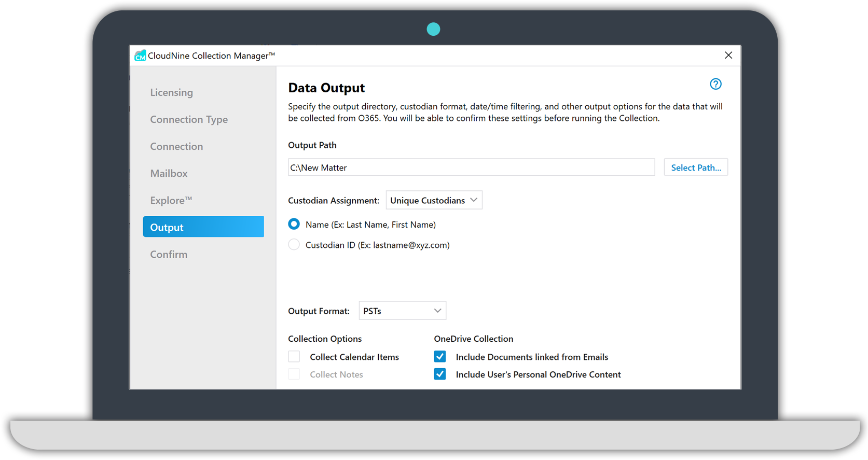
Task: Toggle the Collect Notes checkbox
Action: click(x=294, y=374)
